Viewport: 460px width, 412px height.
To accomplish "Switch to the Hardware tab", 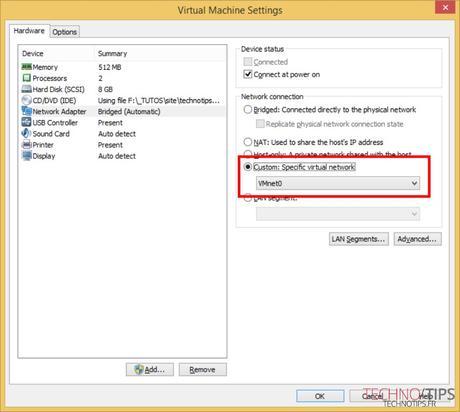I will point(29,31).
